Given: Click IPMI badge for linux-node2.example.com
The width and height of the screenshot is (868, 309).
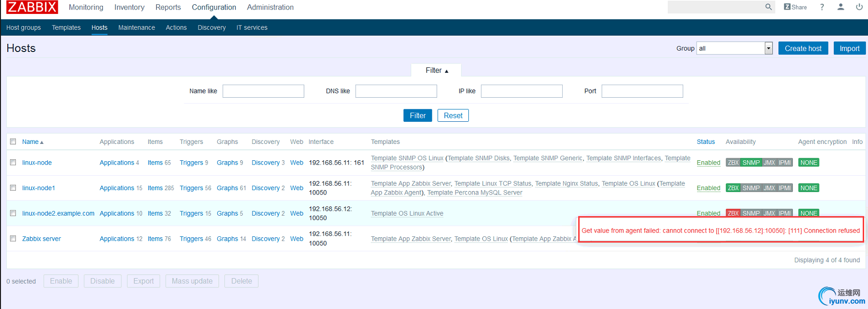Looking at the screenshot, I should (785, 213).
